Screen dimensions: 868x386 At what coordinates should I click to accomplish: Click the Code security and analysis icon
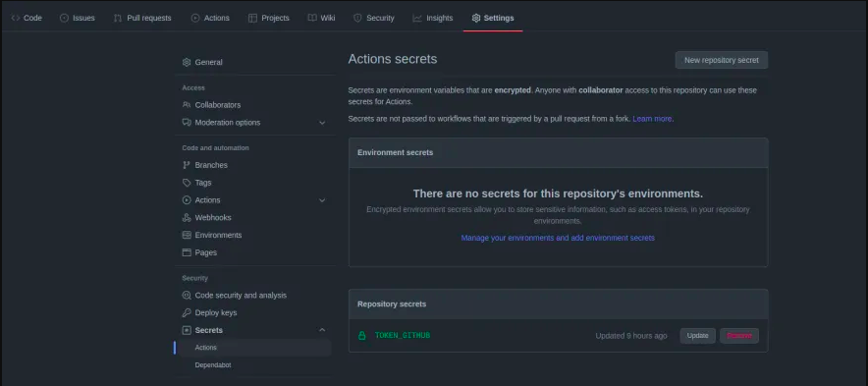(187, 296)
